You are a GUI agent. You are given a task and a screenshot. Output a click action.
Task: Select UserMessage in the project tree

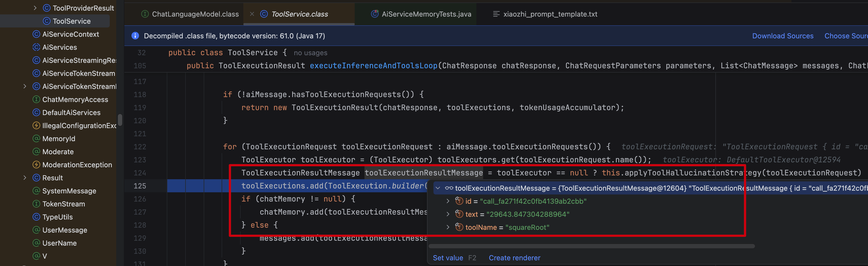point(65,230)
